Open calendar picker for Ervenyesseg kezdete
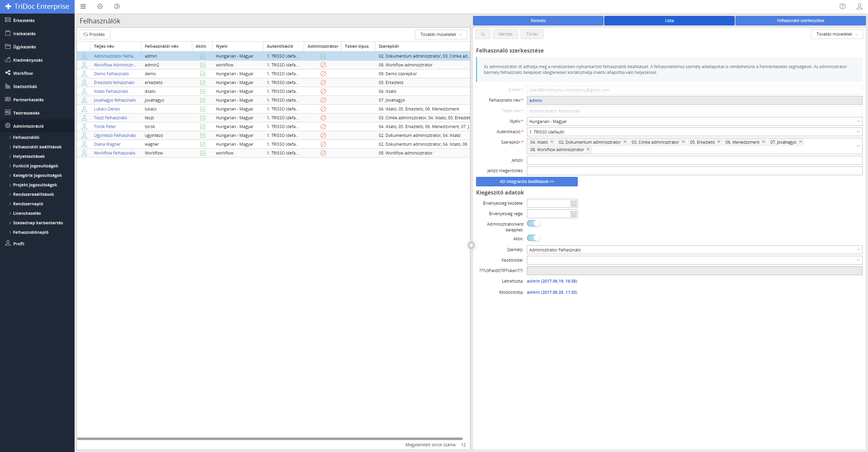Screen dimensions: 868x452 coord(573,203)
